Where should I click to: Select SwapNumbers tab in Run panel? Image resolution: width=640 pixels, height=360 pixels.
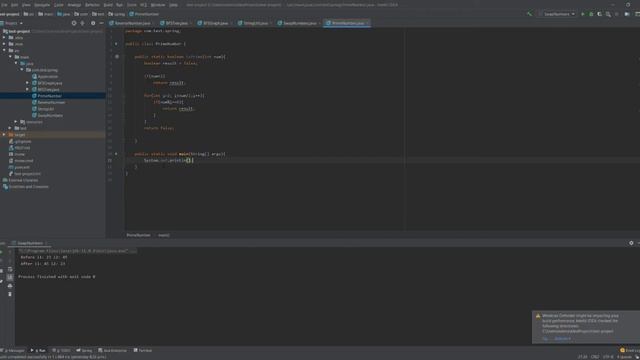(x=30, y=243)
